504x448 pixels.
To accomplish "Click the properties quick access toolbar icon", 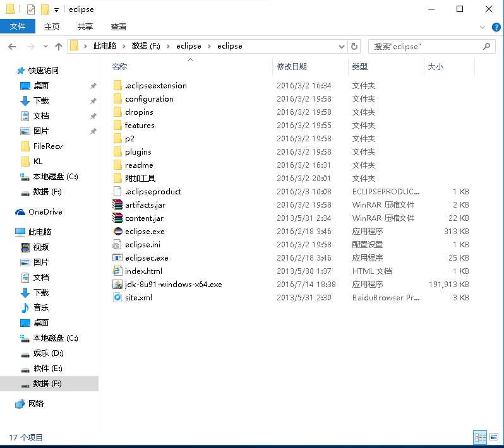I will click(x=31, y=9).
